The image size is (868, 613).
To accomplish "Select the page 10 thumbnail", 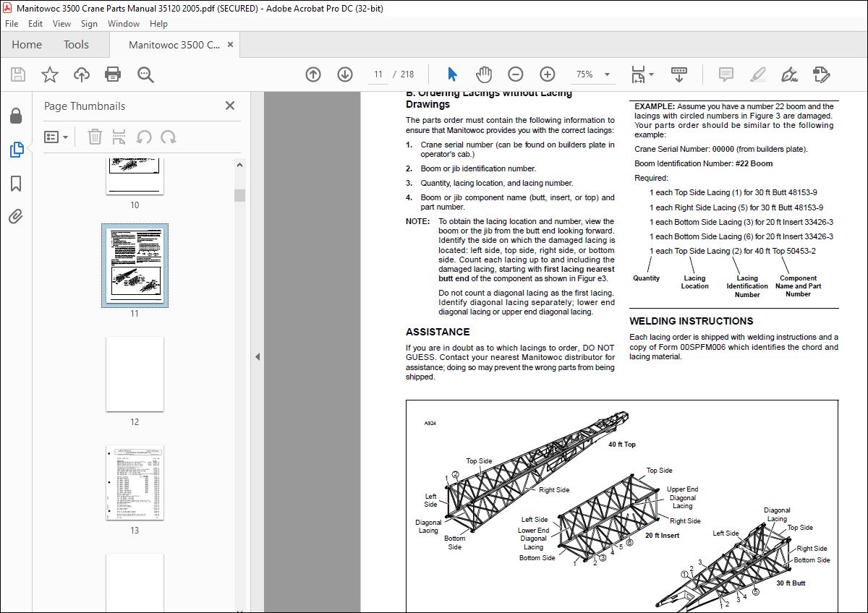I will coord(135,176).
